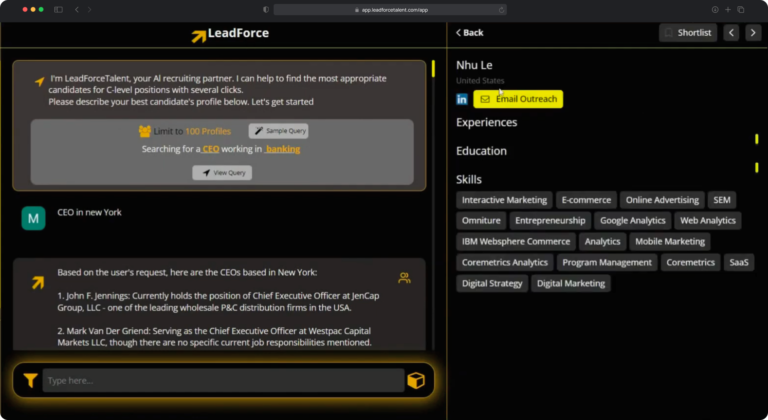Open a new browser tab plus icon
The height and width of the screenshot is (420, 768).
tap(728, 10)
